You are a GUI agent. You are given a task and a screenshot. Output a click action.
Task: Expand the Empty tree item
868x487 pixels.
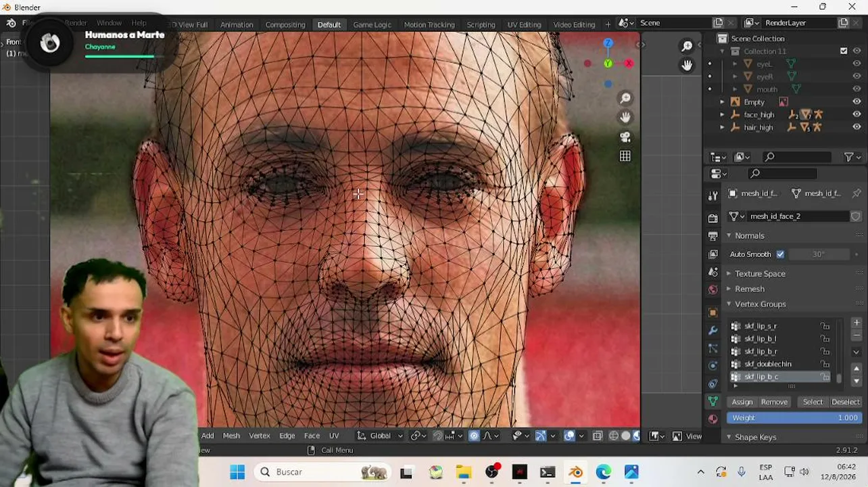[x=722, y=102]
